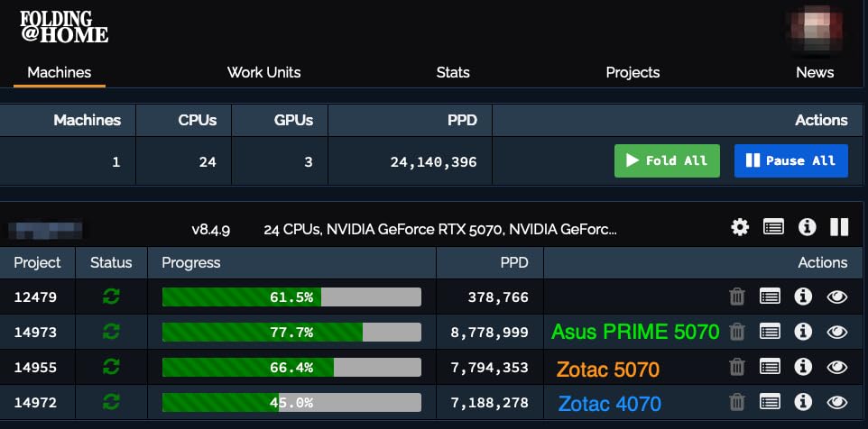Switch to the Work Units tab
The height and width of the screenshot is (429, 868).
263,72
